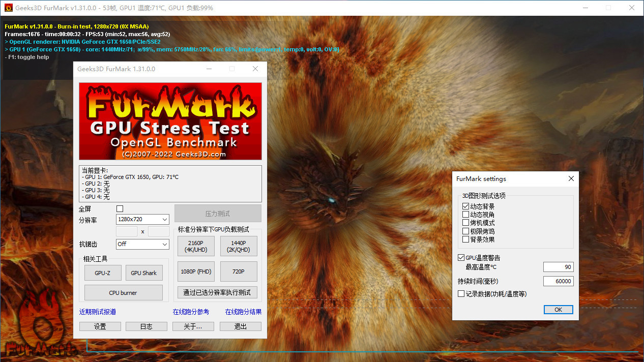The width and height of the screenshot is (644, 362).
Task: Launch the GPU-Z tool
Action: pos(103,273)
